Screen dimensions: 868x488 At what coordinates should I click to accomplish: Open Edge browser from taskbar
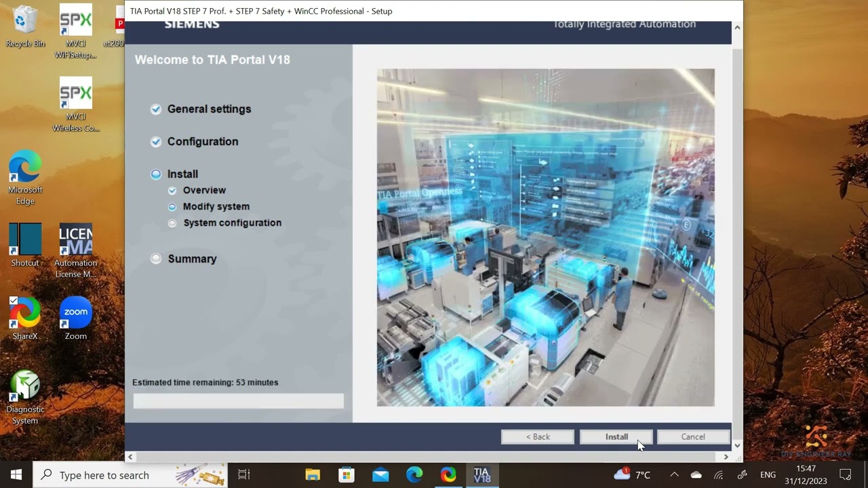tap(414, 475)
